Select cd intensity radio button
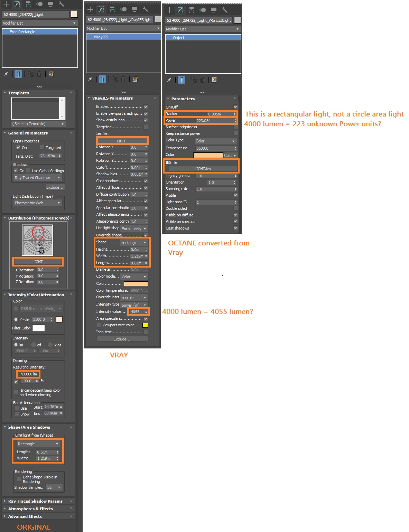Screen dimensions: 409x532 (x=34, y=345)
